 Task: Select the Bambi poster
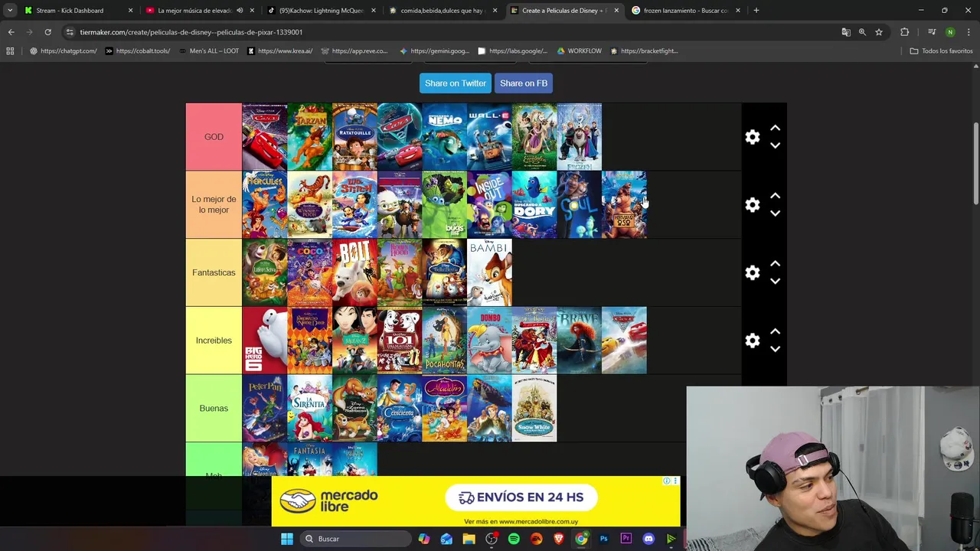[x=489, y=272]
